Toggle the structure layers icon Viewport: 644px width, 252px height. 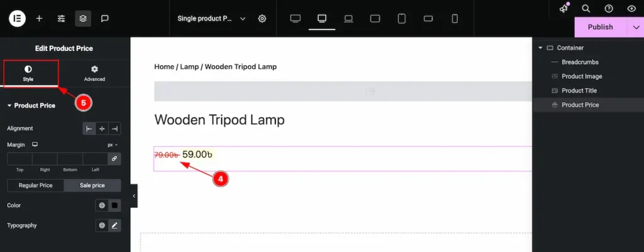[x=82, y=18]
